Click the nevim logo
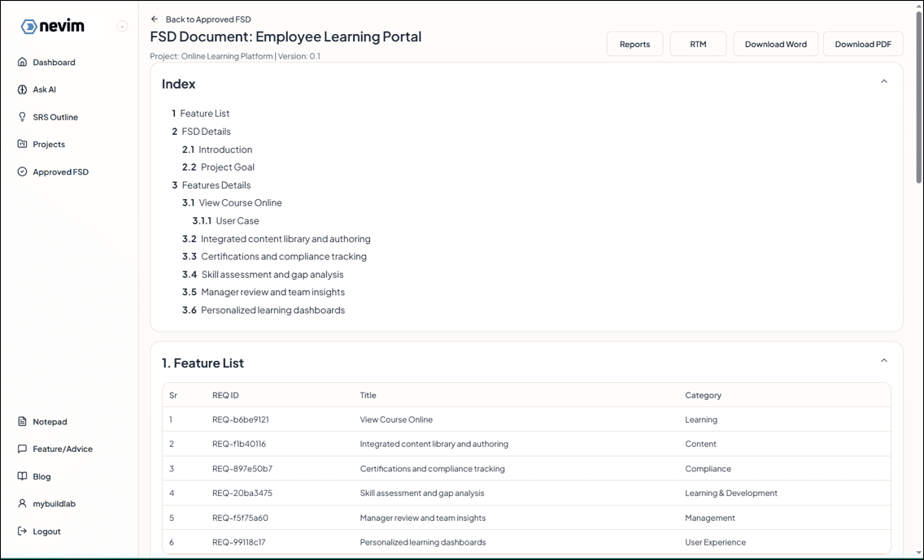The image size is (924, 560). coord(53,27)
